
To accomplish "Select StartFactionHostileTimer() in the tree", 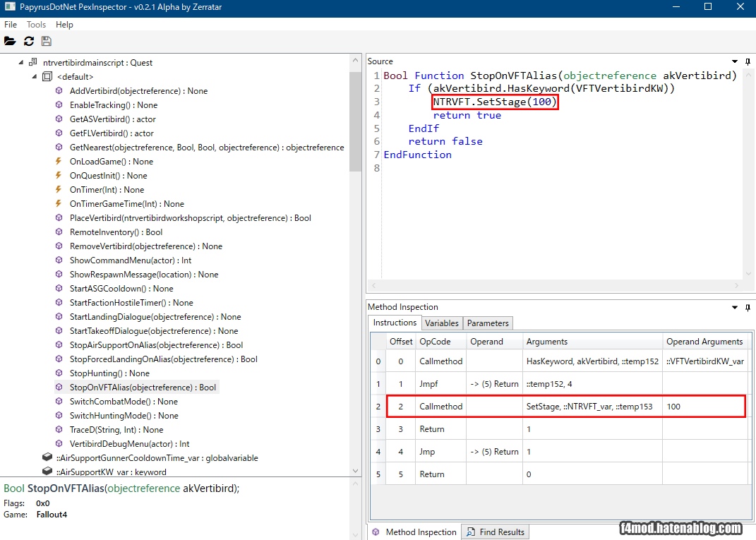I will (x=131, y=302).
